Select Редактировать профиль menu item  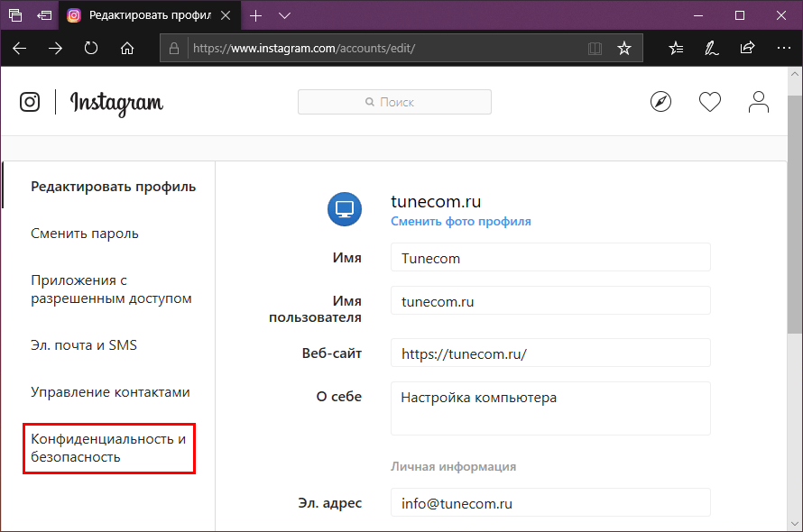pyautogui.click(x=113, y=187)
